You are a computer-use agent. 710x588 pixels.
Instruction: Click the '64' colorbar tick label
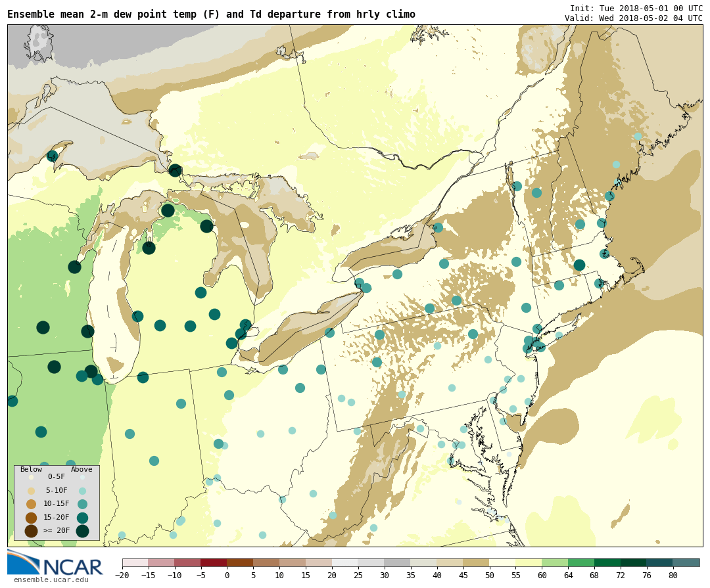coord(568,576)
